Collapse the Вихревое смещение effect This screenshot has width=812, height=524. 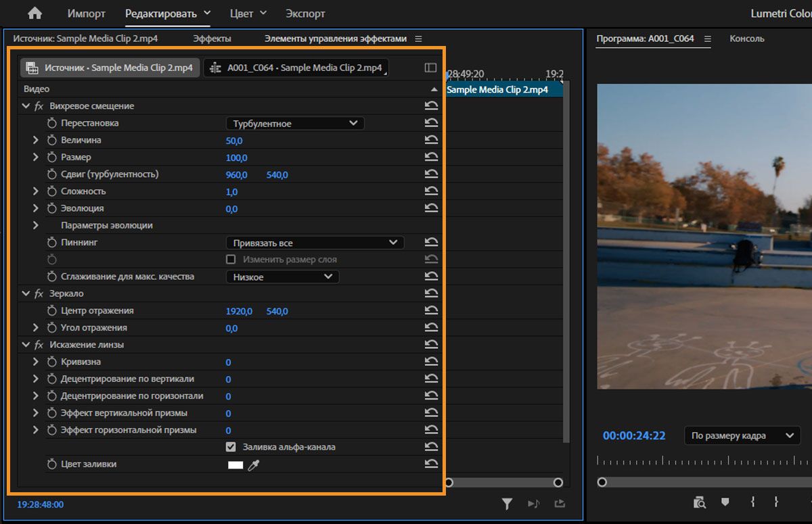coord(26,106)
